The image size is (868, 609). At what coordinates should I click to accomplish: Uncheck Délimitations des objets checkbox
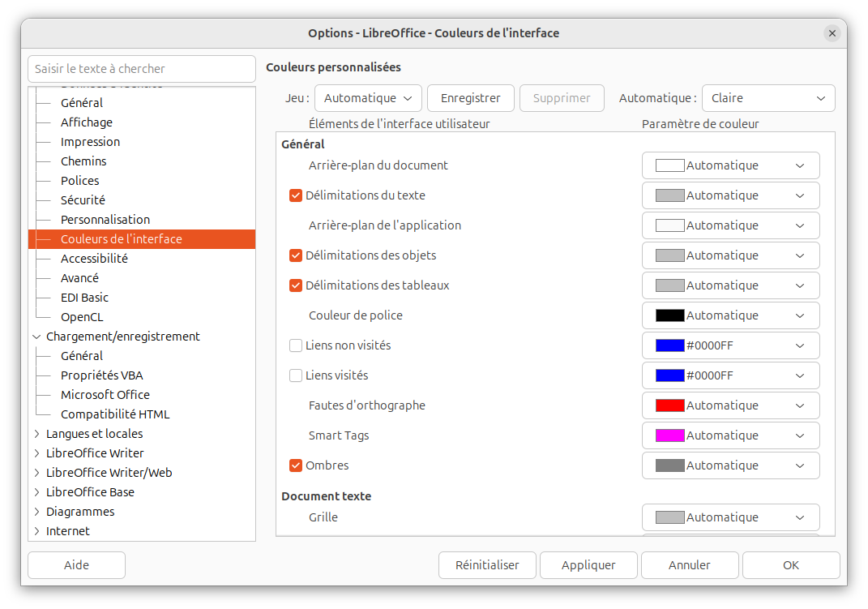[x=296, y=255]
